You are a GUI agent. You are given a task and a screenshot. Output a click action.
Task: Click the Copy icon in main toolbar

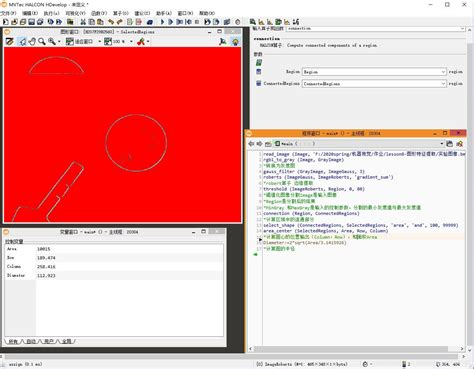click(92, 22)
